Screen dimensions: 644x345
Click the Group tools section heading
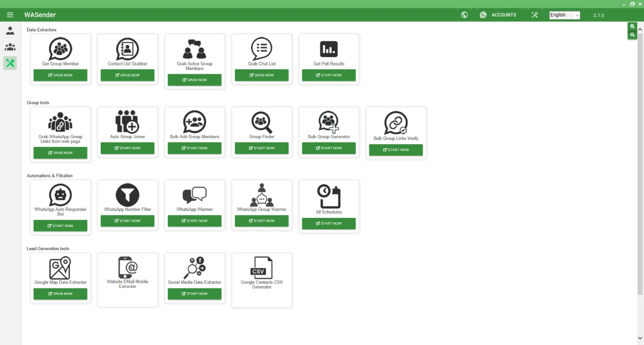coord(38,103)
